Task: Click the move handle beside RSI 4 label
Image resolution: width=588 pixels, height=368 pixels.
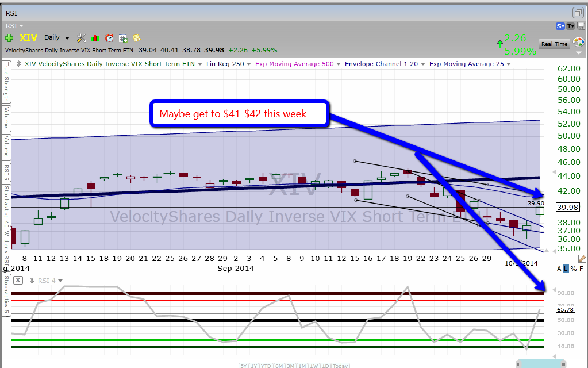Action: [32, 281]
